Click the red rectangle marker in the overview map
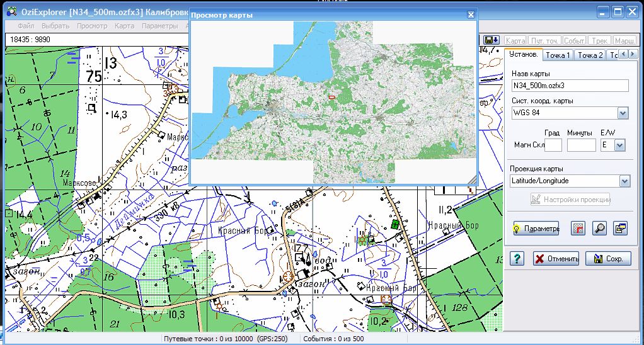 click(x=332, y=97)
